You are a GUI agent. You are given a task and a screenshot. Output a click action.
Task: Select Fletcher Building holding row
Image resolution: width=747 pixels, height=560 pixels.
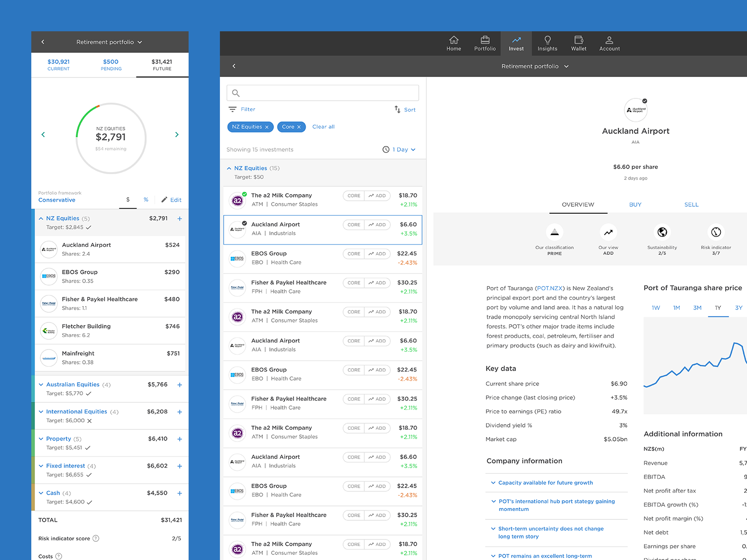[110, 331]
